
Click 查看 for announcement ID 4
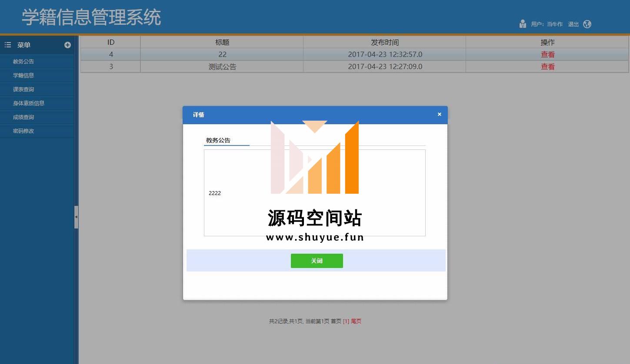(547, 54)
